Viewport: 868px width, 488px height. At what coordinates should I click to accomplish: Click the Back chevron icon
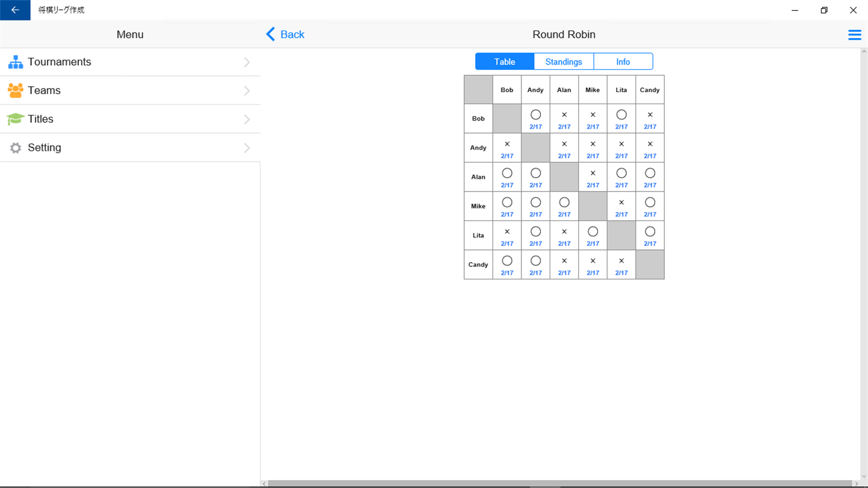(271, 34)
